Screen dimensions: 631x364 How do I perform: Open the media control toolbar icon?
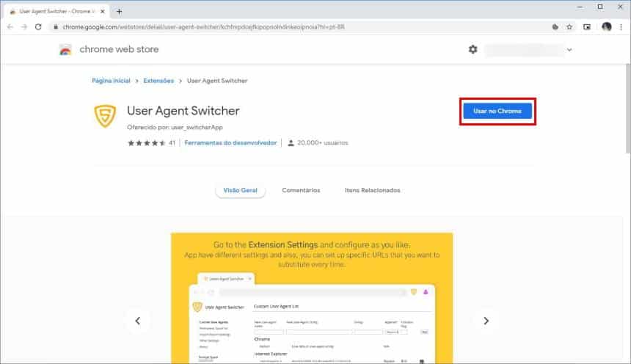coord(587,27)
